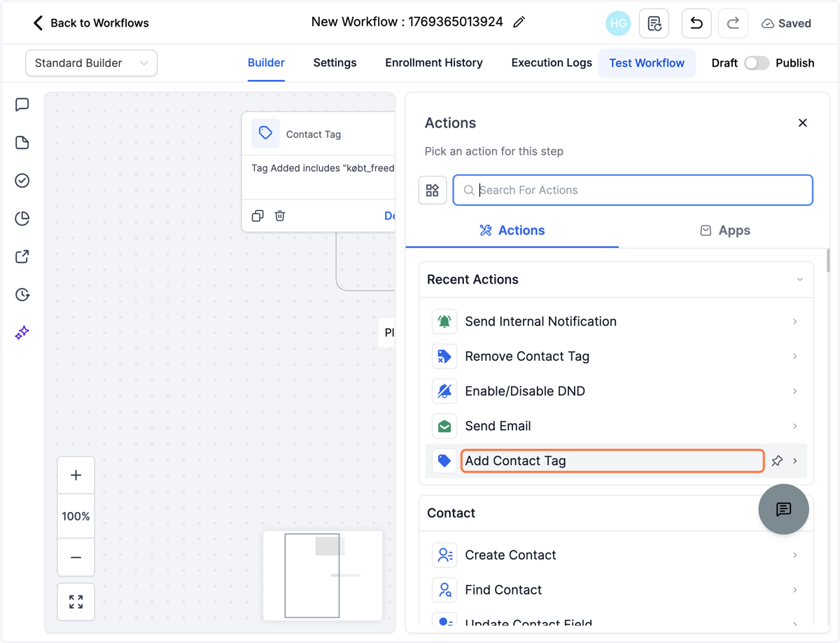840x643 pixels.
Task: Click the Publish label
Action: pos(795,63)
